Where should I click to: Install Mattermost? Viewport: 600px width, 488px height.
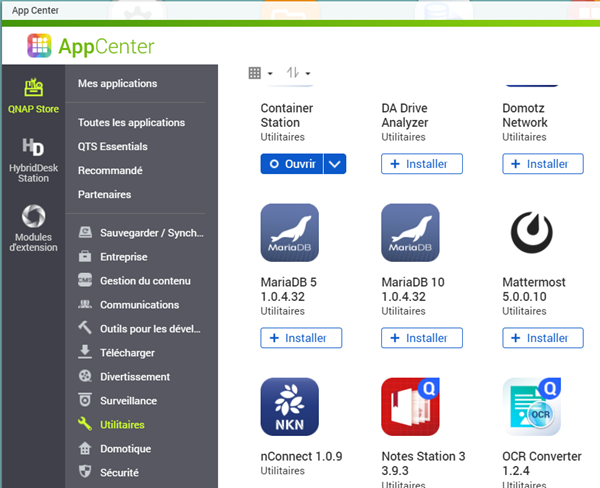tap(543, 338)
